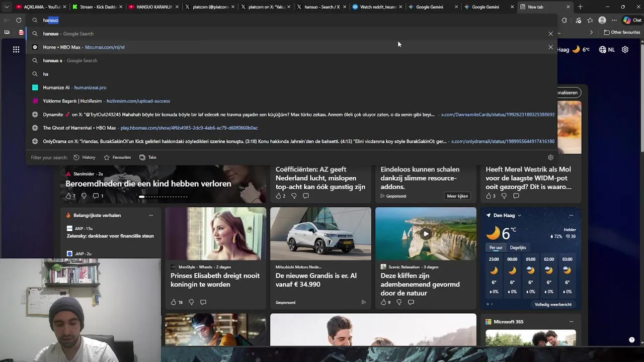Close the New tab tab

[x=568, y=7]
